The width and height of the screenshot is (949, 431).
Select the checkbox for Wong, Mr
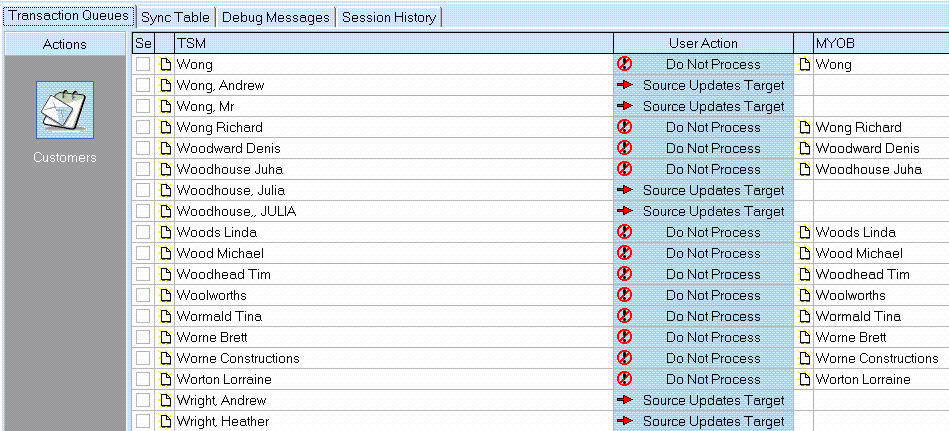[x=143, y=107]
